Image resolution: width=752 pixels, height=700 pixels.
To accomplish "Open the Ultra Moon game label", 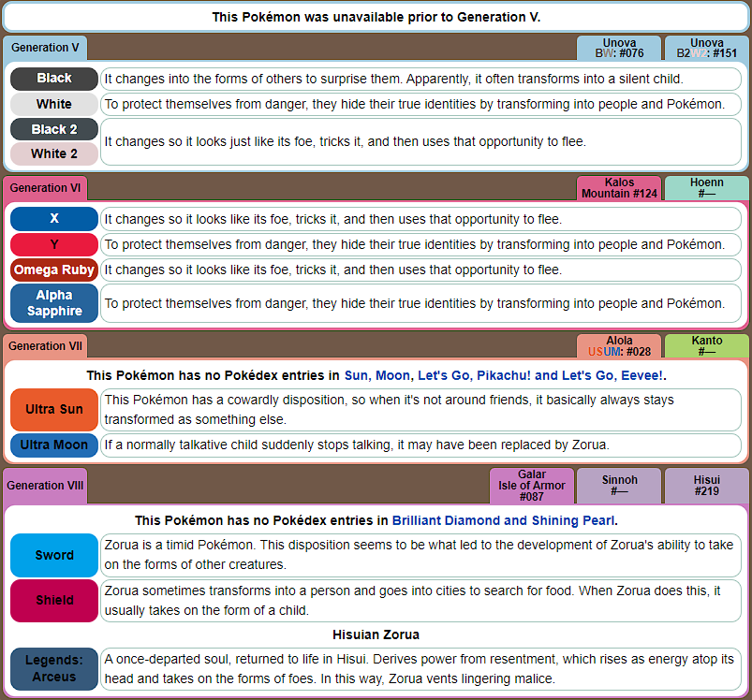I will [54, 445].
